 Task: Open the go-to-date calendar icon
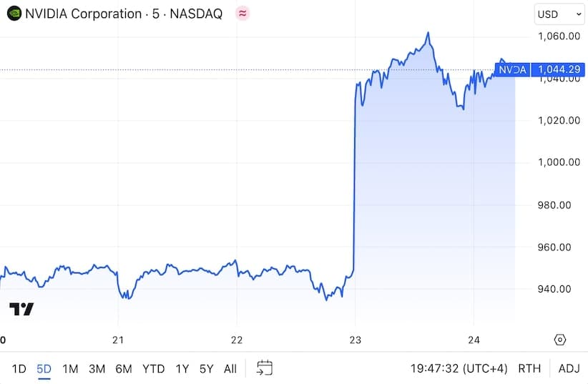point(265,368)
